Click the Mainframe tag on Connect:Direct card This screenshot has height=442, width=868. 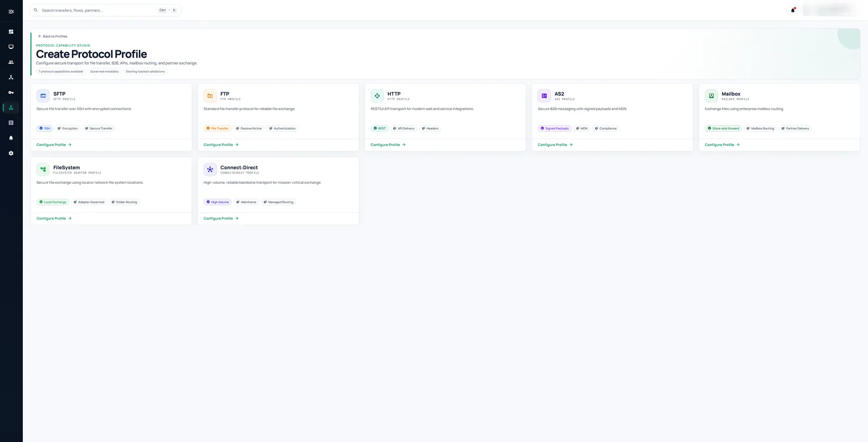(246, 202)
